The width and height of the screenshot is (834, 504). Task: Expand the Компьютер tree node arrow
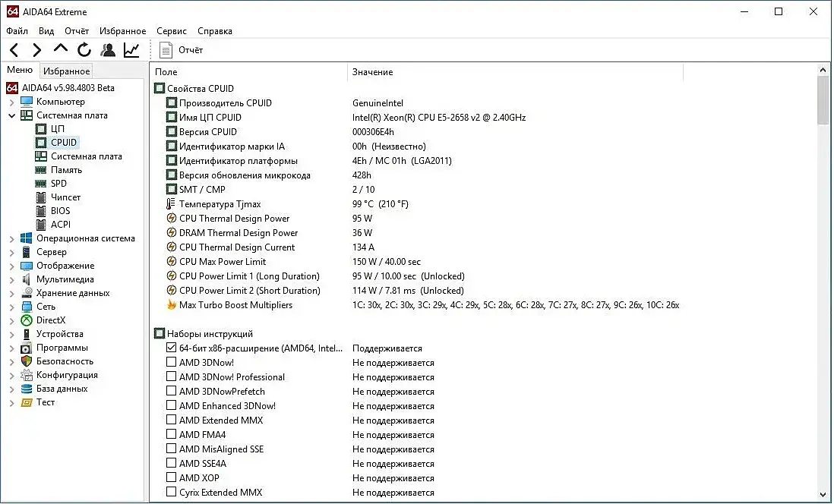click(x=11, y=102)
